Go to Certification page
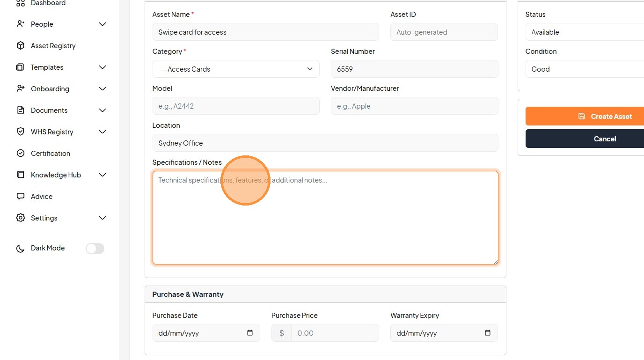644x360 pixels. click(50, 153)
